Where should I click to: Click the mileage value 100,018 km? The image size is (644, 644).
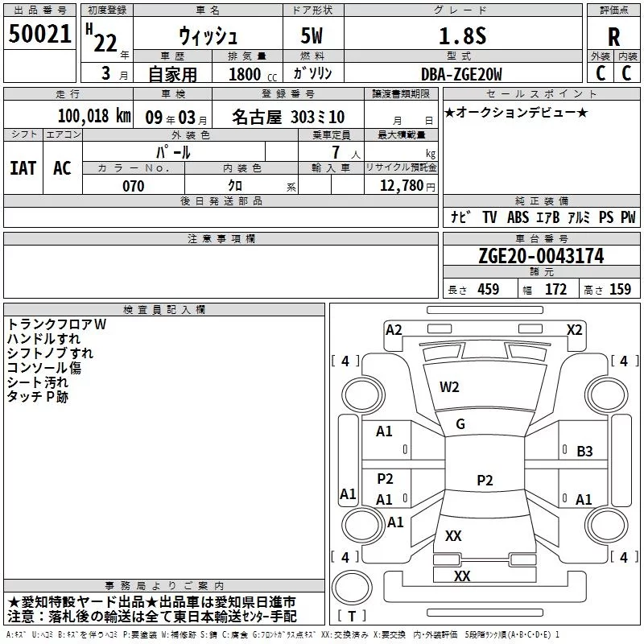(x=94, y=116)
